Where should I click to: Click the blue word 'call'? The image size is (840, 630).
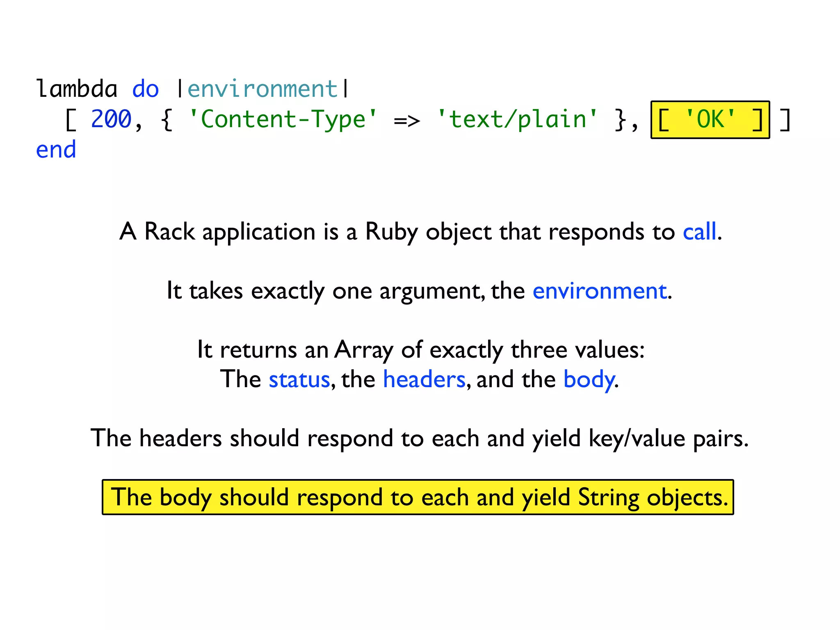[x=700, y=232]
